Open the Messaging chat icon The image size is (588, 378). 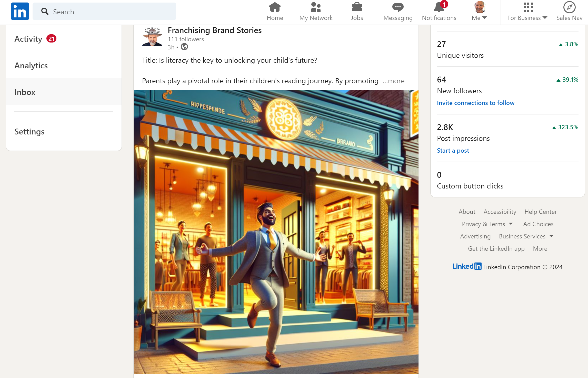(x=398, y=7)
